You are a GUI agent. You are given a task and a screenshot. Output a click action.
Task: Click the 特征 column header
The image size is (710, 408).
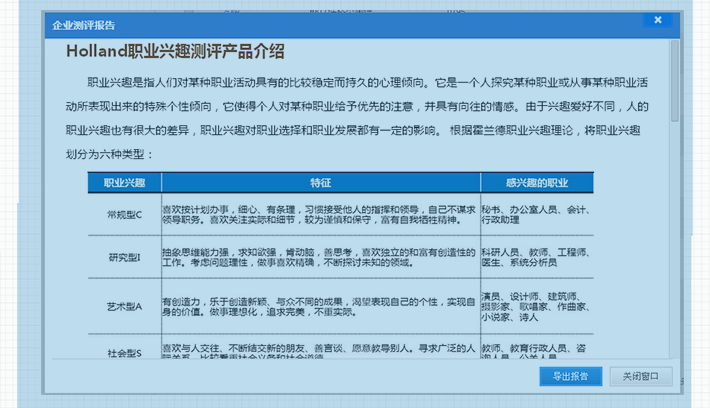(x=321, y=183)
